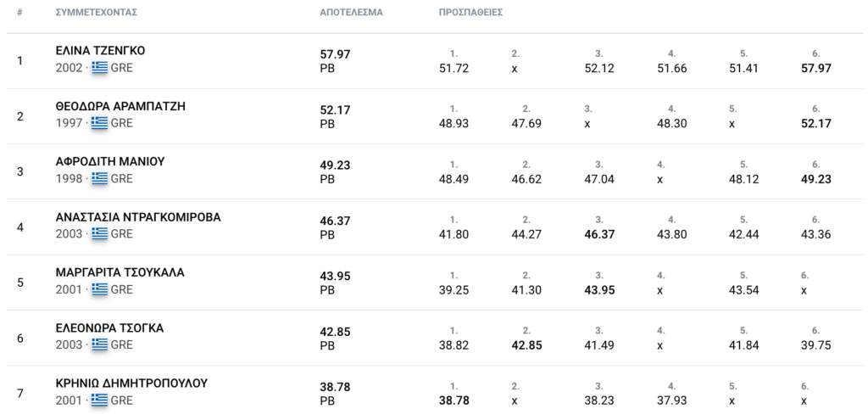This screenshot has height=420, width=868.
Task: Open ΑΝΑΣΤΑΣΙΑ ΝΤΡΑΓΚΟΜΙΡΟΒΑ athlete entry
Action: 138,217
